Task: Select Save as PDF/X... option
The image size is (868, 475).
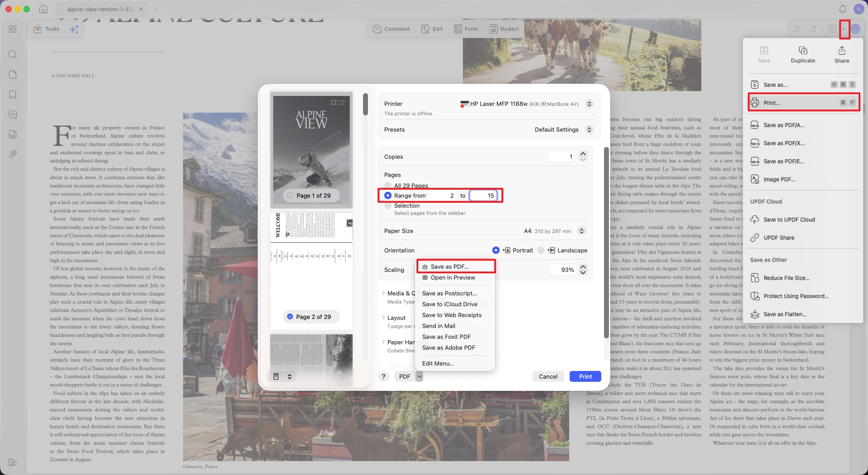Action: (x=803, y=143)
